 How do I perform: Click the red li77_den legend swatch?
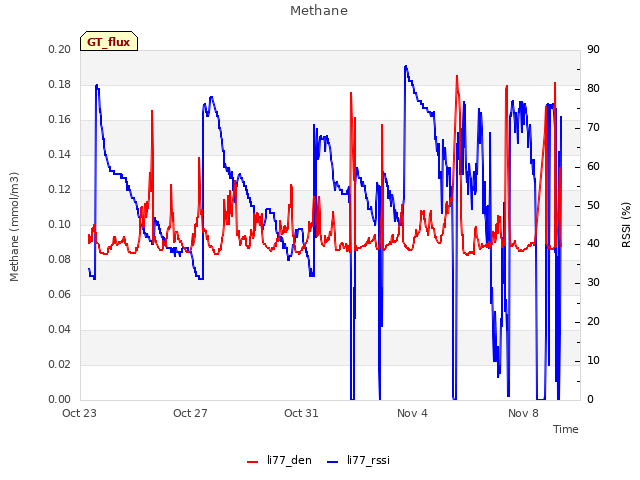coord(253,462)
